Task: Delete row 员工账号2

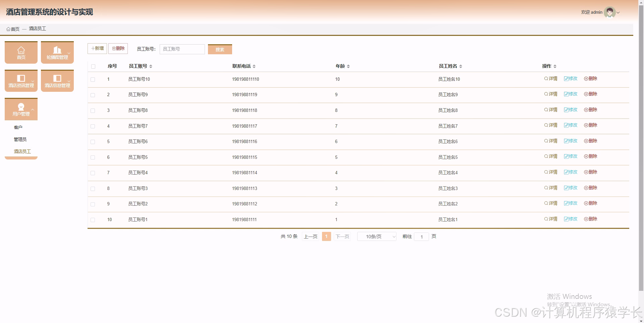Action: click(591, 203)
